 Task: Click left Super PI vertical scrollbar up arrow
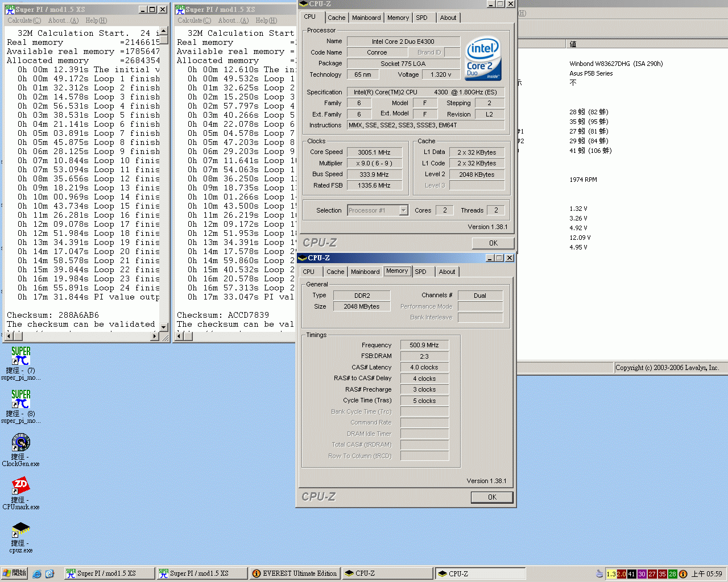pyautogui.click(x=164, y=32)
